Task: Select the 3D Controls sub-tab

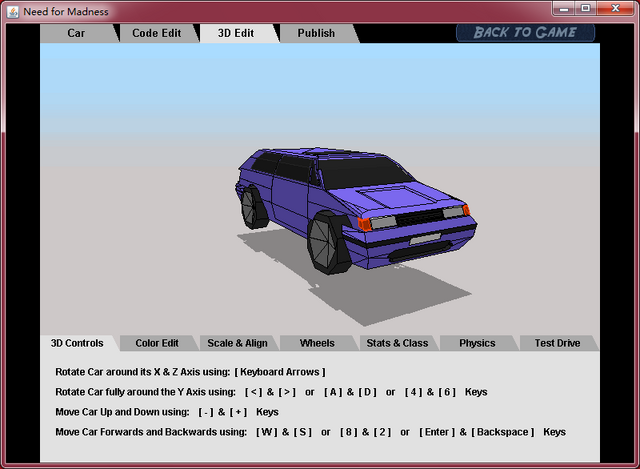Action: [77, 343]
